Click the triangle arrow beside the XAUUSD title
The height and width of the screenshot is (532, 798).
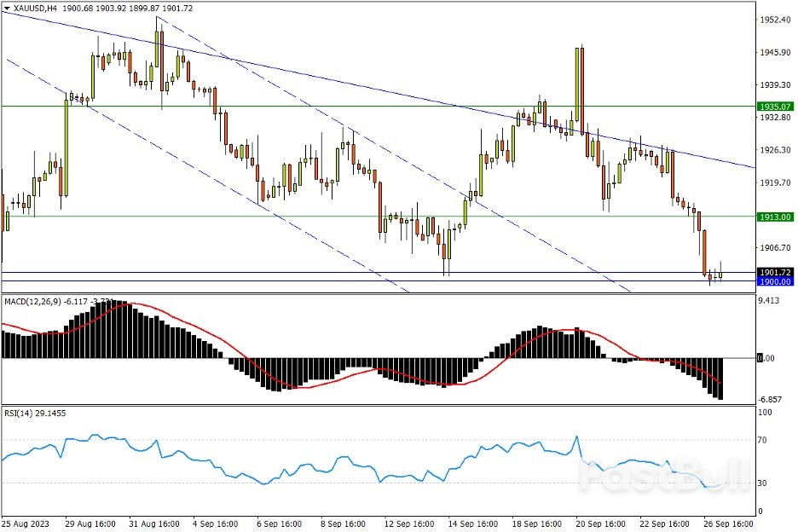pos(7,8)
